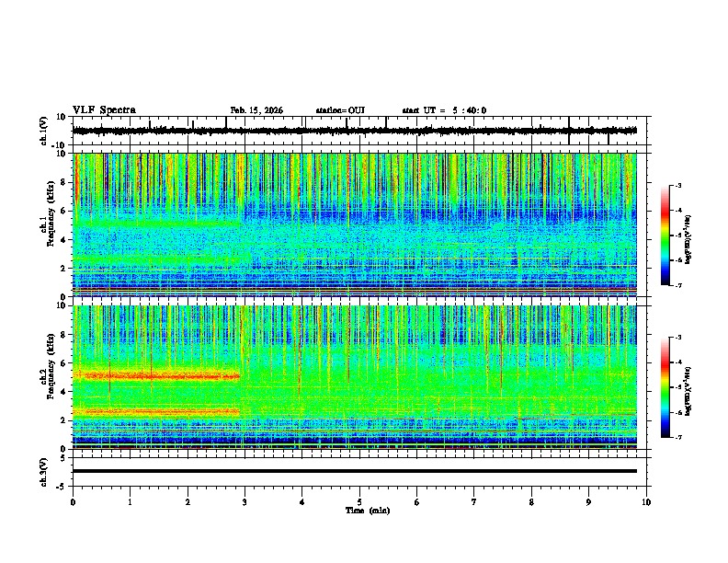Click time axis tick label "7"
Image resolution: width=728 pixels, height=563 pixels.
tap(474, 502)
